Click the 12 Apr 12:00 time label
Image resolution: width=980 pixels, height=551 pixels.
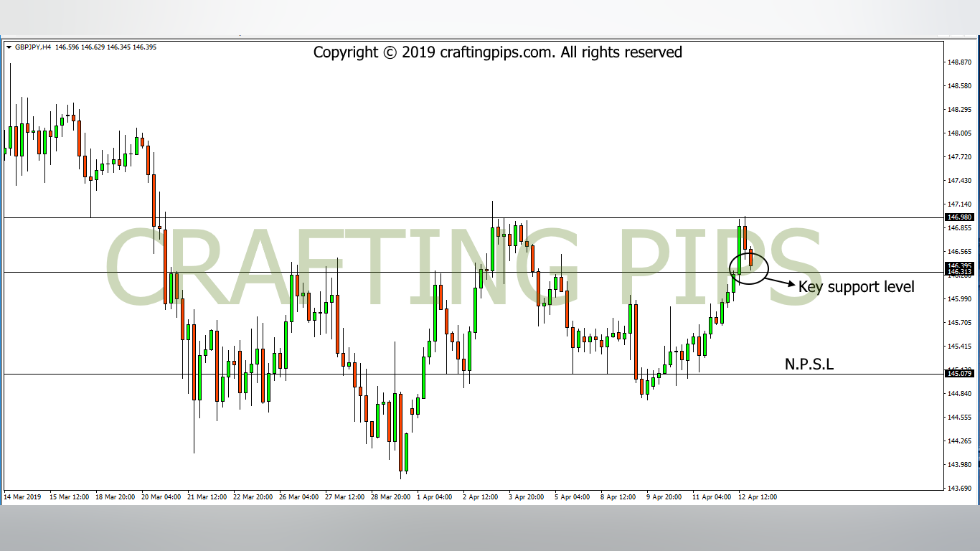point(758,497)
